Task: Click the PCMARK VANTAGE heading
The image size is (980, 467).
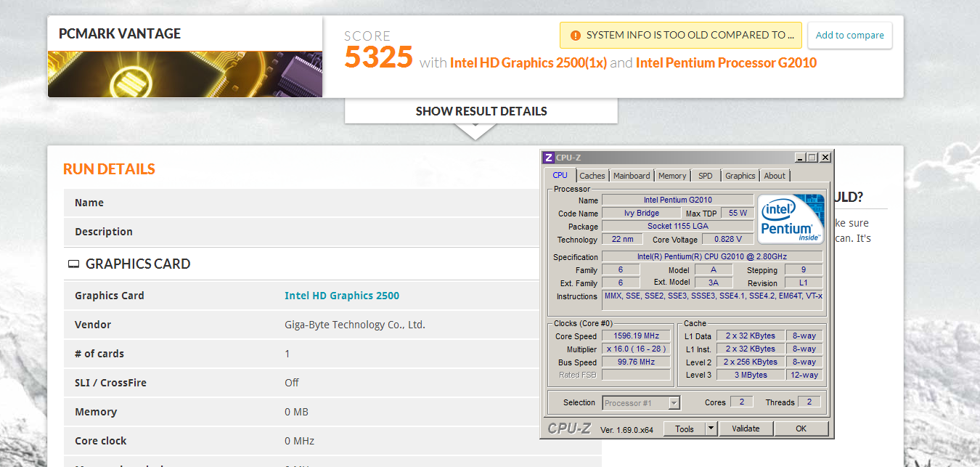Action: [120, 33]
